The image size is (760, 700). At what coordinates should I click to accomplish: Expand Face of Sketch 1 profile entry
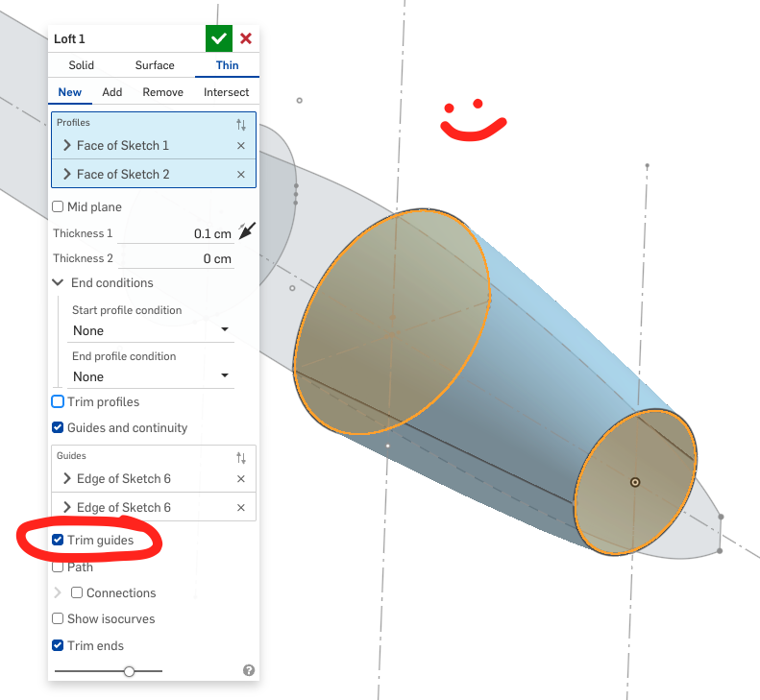coord(67,145)
